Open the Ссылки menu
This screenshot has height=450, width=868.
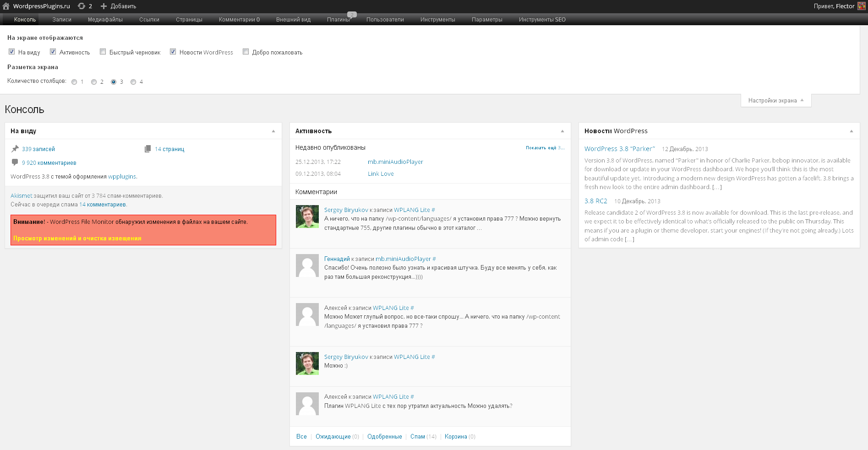click(x=149, y=19)
